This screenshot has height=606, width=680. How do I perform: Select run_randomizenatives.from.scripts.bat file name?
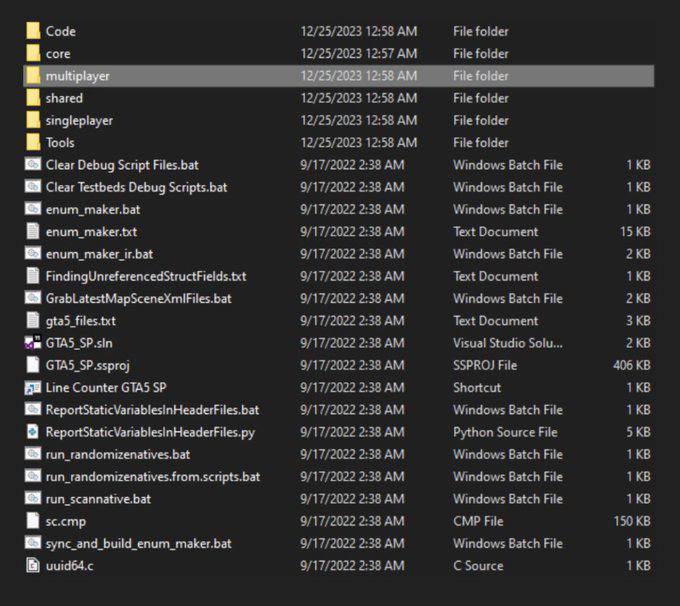(152, 477)
